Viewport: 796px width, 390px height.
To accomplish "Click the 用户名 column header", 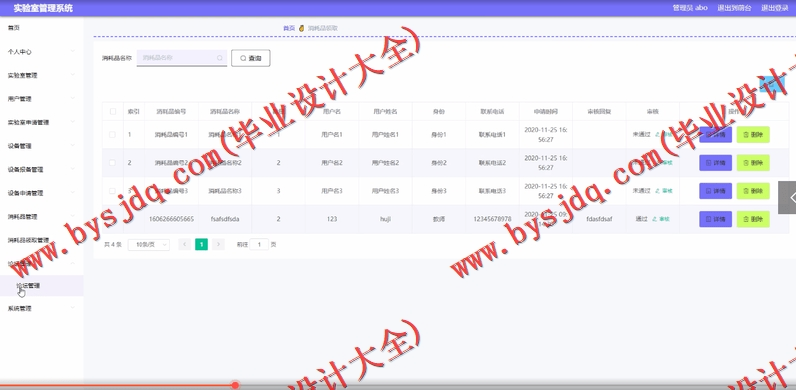I will tap(331, 111).
